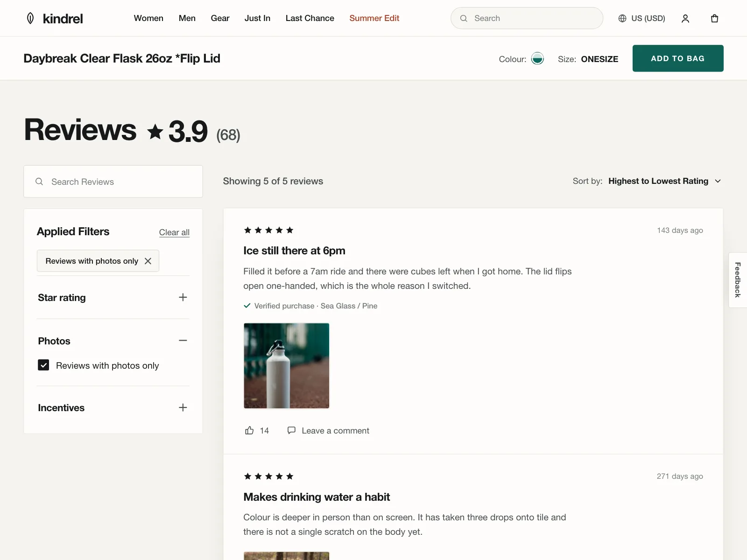Click ADD TO BAG button

point(678,58)
